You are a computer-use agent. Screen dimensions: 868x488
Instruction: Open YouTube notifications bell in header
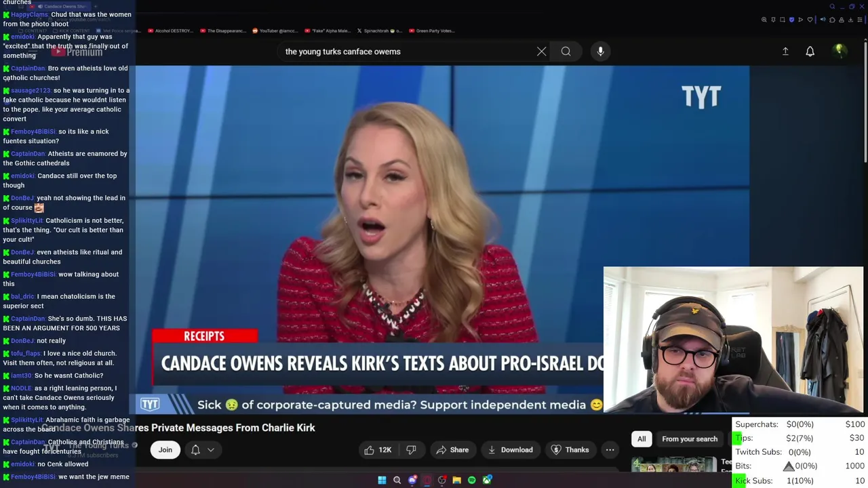pyautogui.click(x=810, y=52)
